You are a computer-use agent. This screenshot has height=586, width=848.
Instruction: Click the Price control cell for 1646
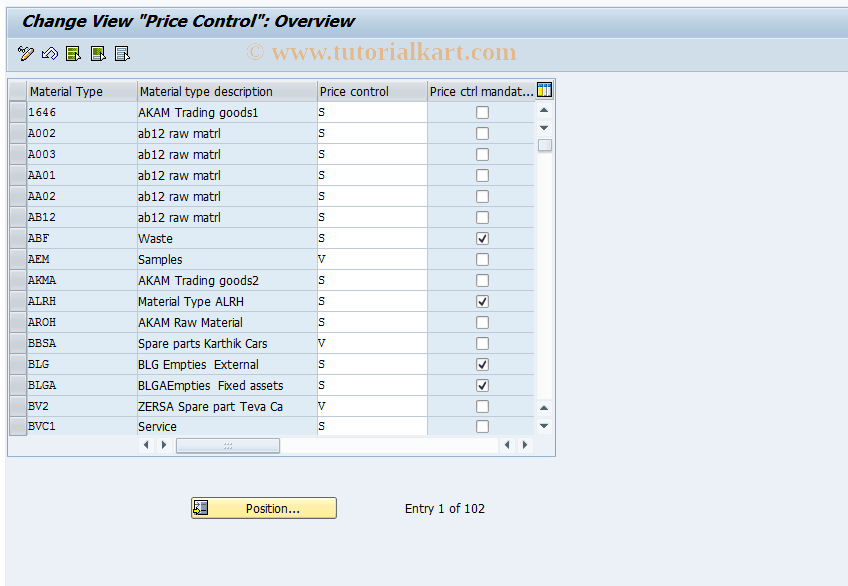pyautogui.click(x=372, y=112)
